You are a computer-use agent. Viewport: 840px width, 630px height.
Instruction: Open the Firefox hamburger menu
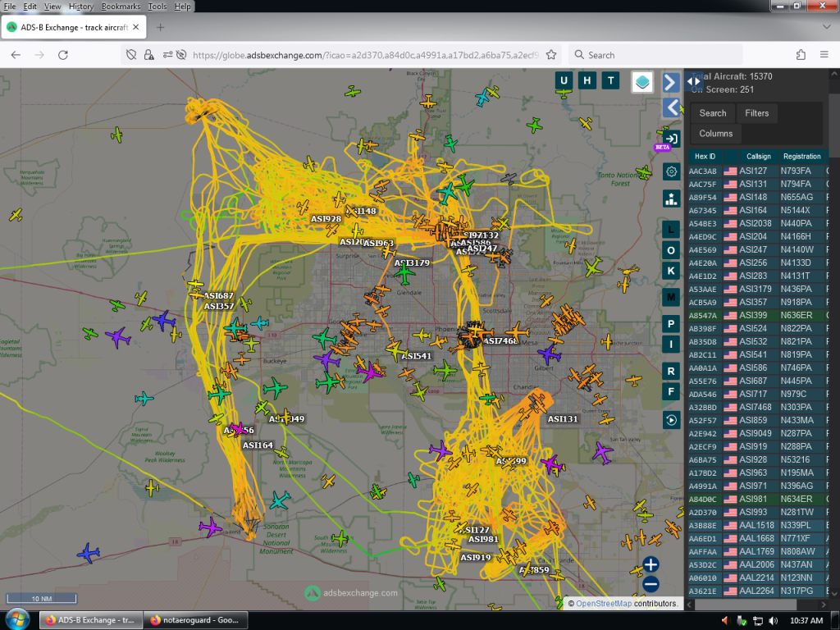(x=824, y=55)
